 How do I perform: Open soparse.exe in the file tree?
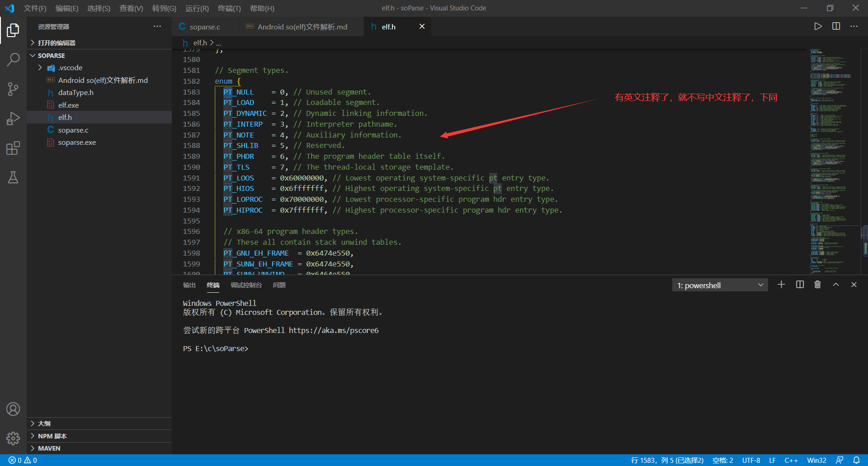(99, 142)
